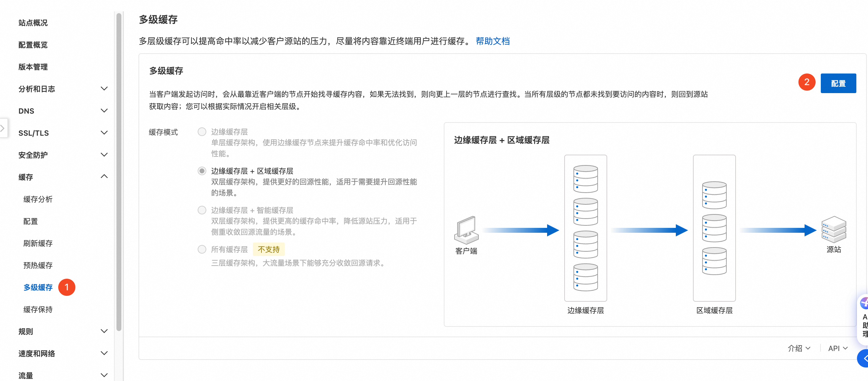Go to 缓存保持 in sidebar
868x381 pixels.
tap(38, 309)
